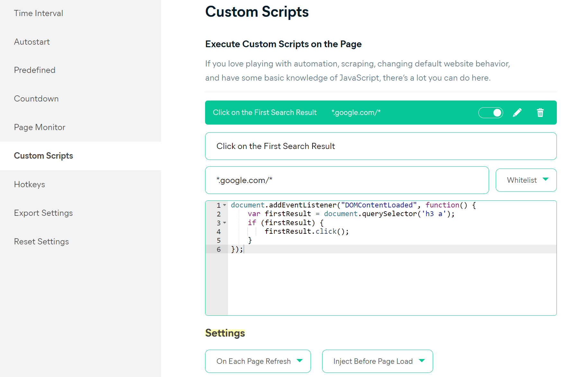Open the Countdown section
The height and width of the screenshot is (377, 588).
[x=36, y=99]
